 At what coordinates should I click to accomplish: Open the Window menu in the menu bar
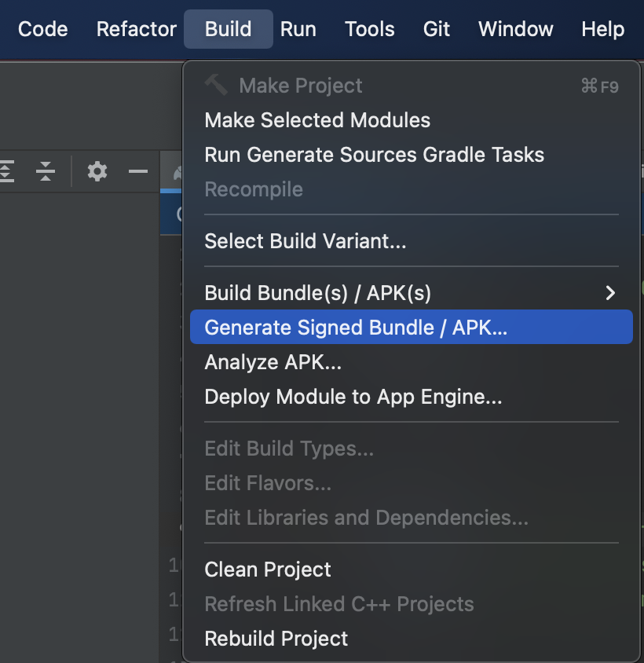pyautogui.click(x=516, y=29)
